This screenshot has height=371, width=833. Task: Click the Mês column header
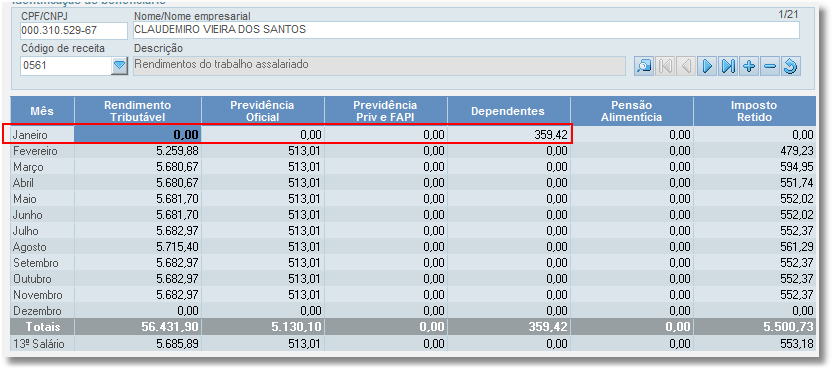point(42,111)
